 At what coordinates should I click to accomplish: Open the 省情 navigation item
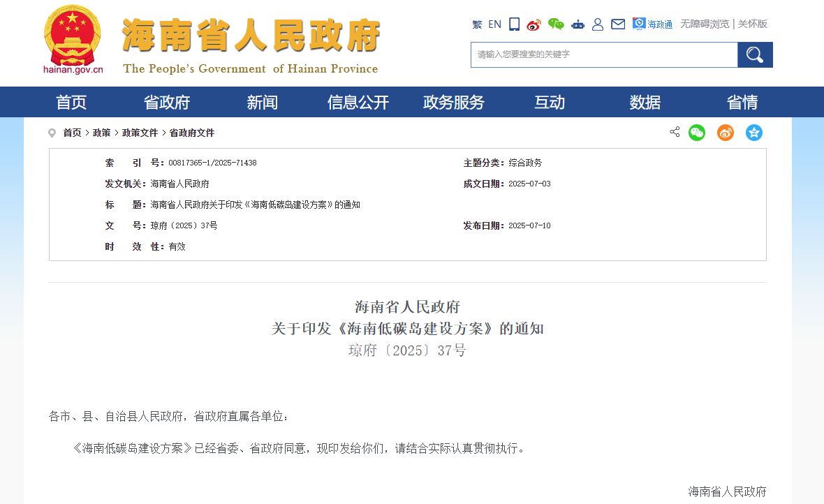click(742, 103)
